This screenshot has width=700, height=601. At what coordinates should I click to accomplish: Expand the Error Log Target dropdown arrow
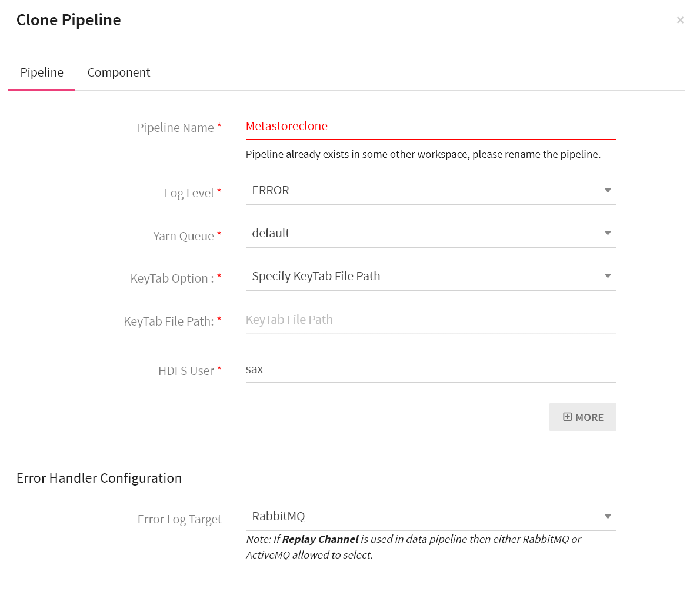click(x=608, y=517)
